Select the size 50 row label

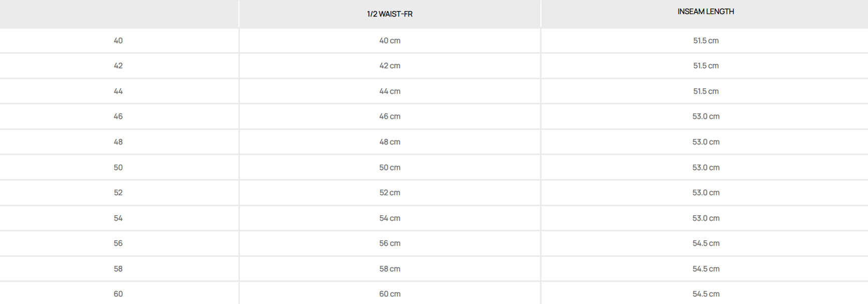click(118, 168)
